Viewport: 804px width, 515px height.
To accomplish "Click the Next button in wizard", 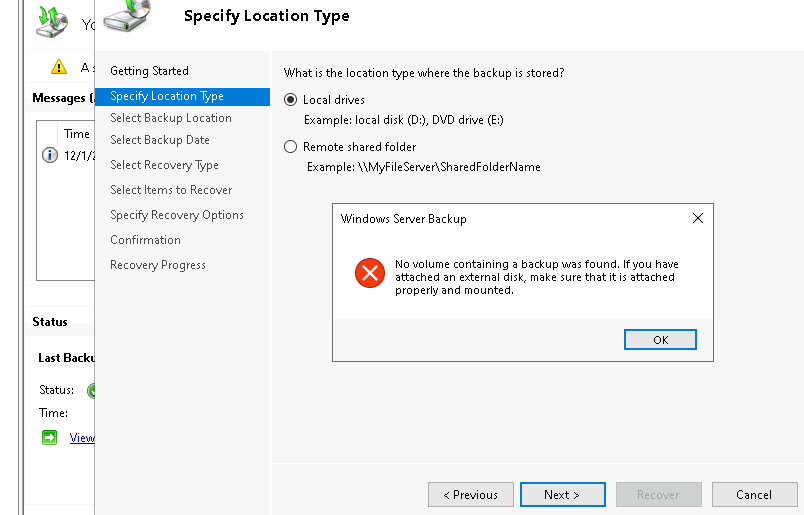I will pyautogui.click(x=561, y=494).
